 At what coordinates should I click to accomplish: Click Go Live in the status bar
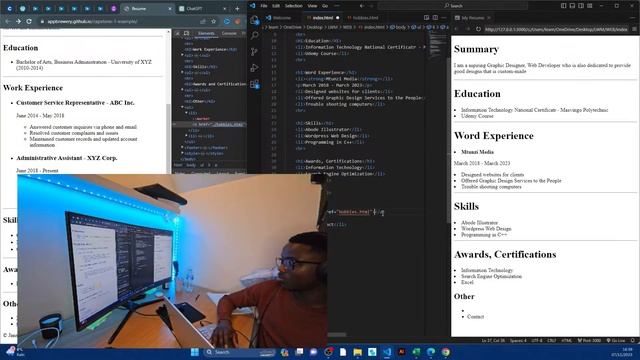(x=616, y=340)
